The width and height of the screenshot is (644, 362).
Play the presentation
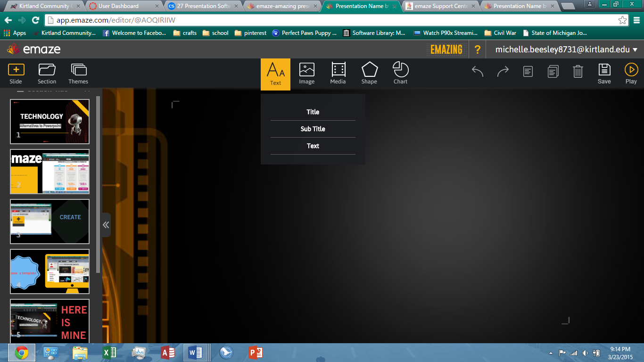click(x=631, y=74)
